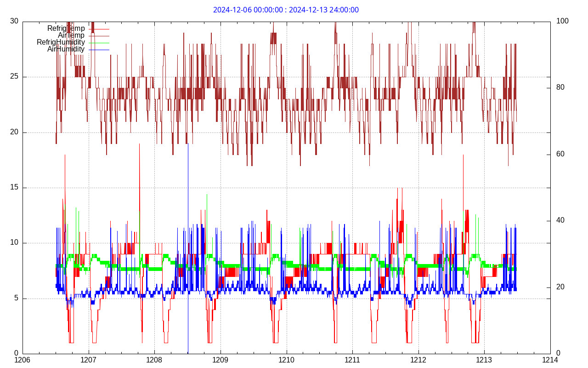Click the 1214 date tick label

click(x=550, y=360)
